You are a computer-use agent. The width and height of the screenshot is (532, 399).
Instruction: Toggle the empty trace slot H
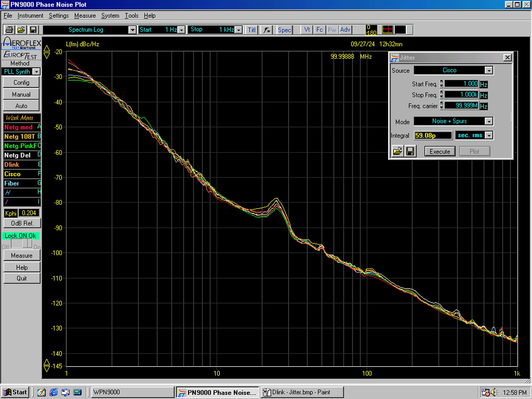22,192
